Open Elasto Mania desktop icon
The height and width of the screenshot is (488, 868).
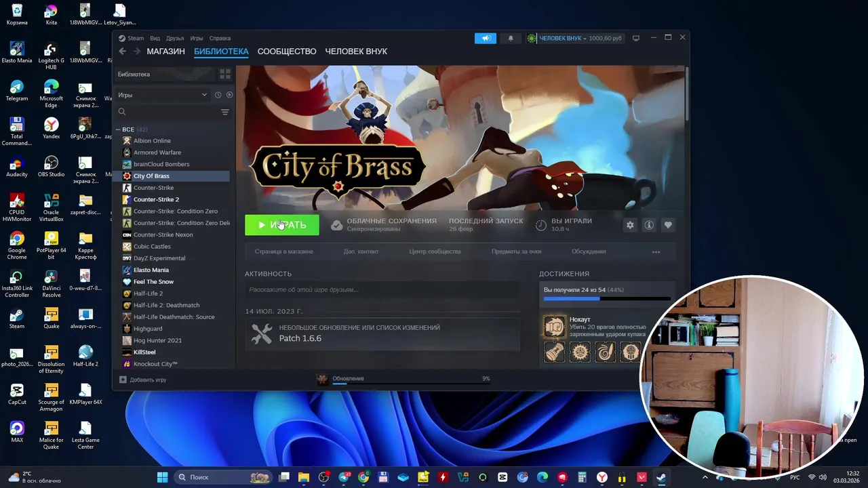click(x=17, y=53)
